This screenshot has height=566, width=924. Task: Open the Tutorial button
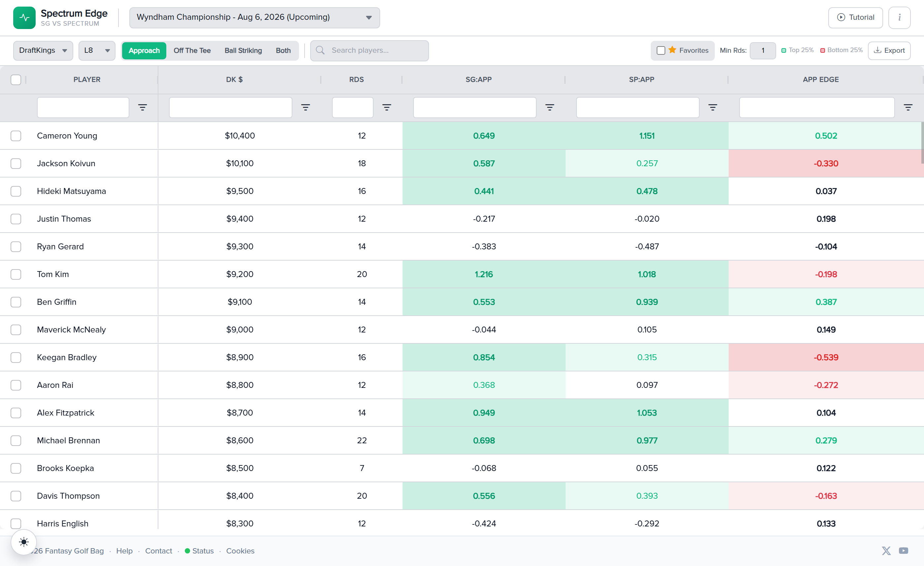click(x=855, y=17)
